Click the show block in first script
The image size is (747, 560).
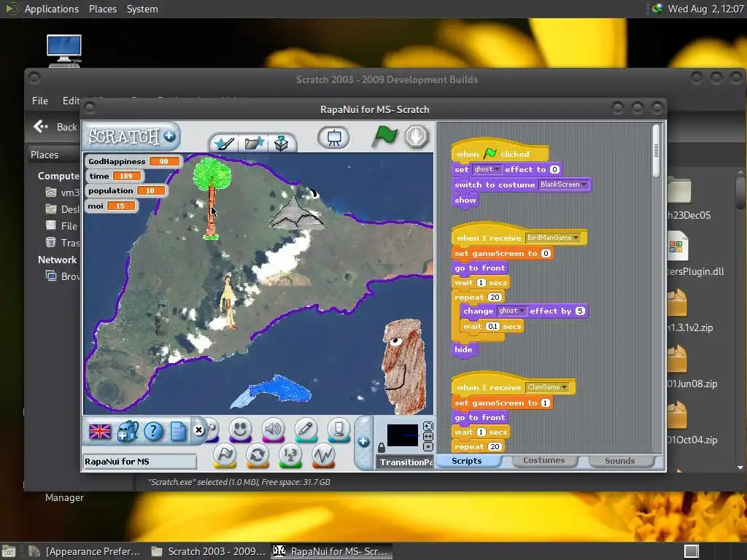coord(465,200)
